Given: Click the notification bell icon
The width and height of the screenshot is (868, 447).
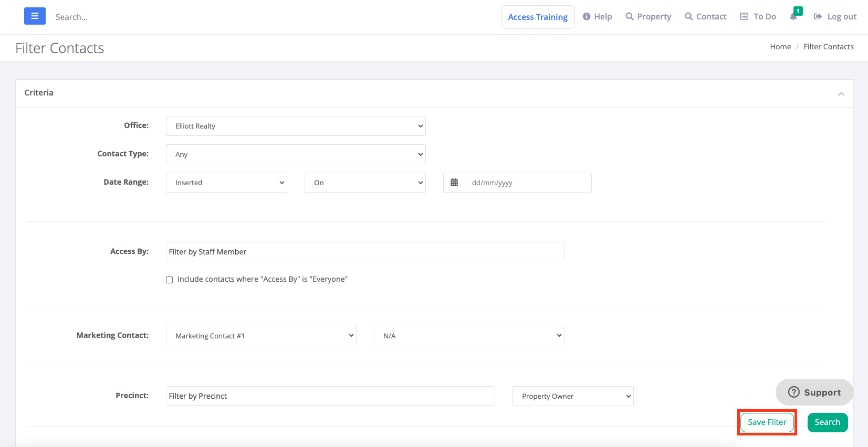Looking at the screenshot, I should click(x=793, y=17).
